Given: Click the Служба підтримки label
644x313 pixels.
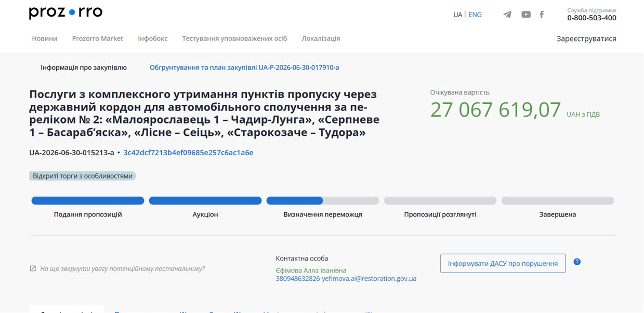Looking at the screenshot, I should click(592, 10).
